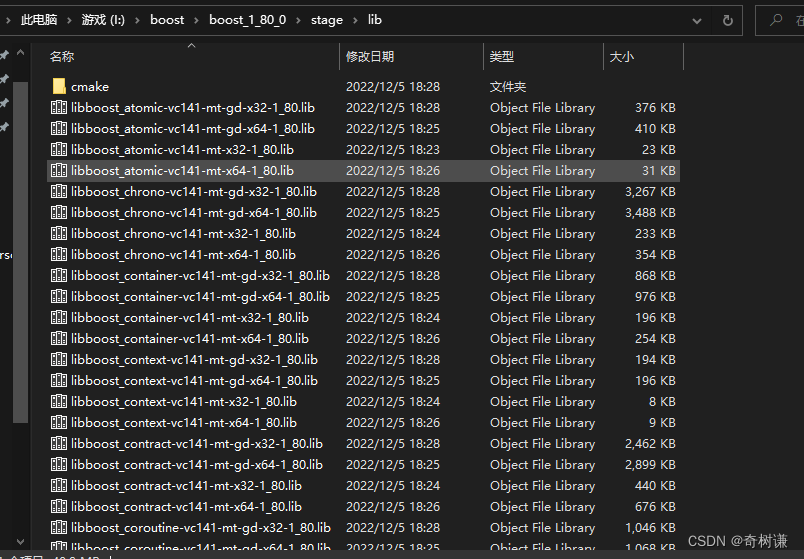
Task: Click date 2022/12/5 18:23
Action: pos(393,149)
